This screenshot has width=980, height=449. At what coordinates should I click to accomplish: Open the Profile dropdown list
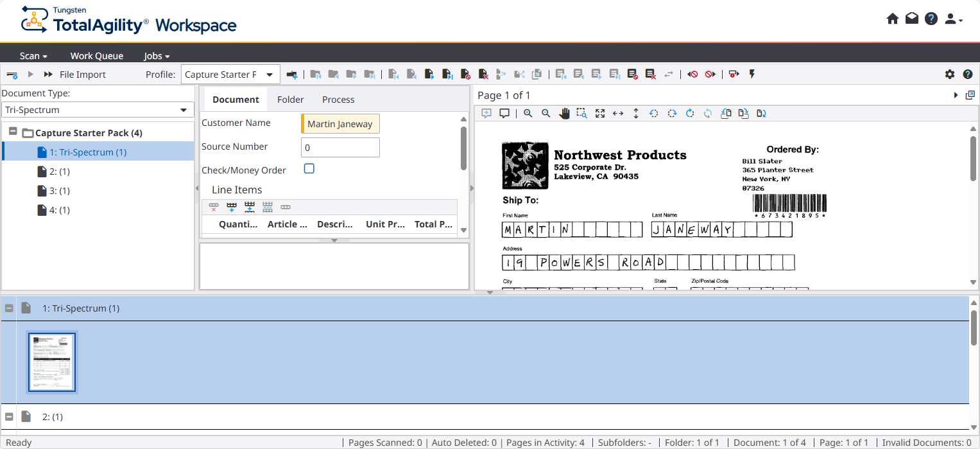pos(270,75)
